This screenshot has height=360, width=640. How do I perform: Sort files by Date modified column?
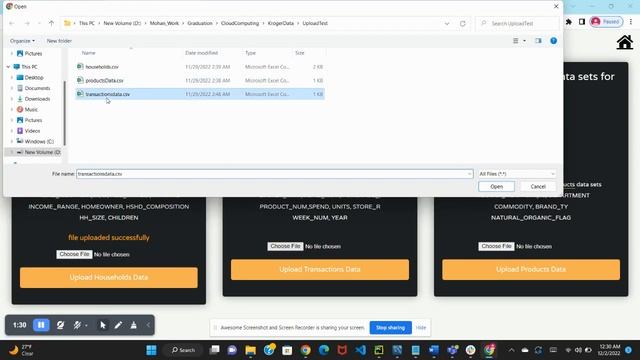coord(201,53)
